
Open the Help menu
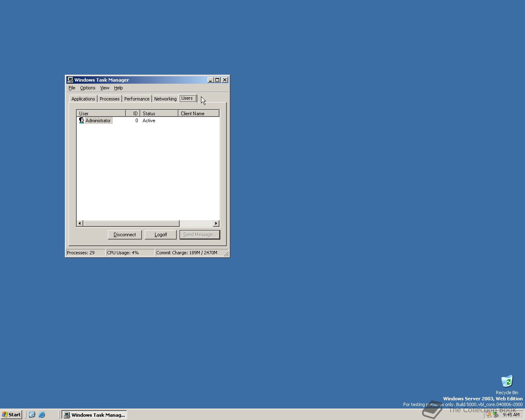tap(118, 88)
